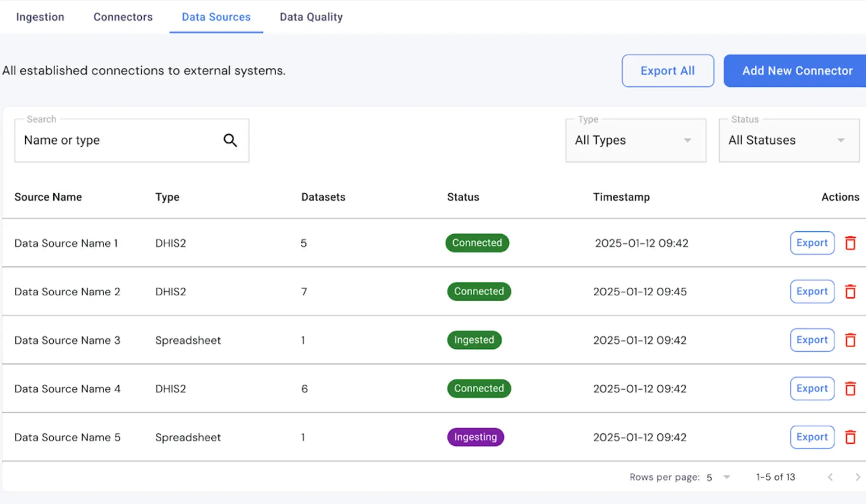The height and width of the screenshot is (504, 866).
Task: Click trash icon for Data Source Name 2
Action: click(850, 292)
